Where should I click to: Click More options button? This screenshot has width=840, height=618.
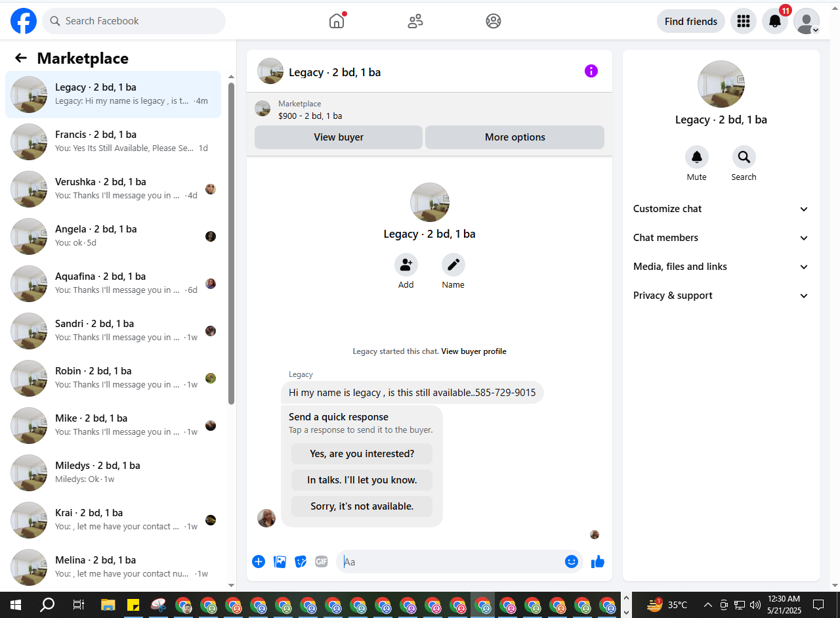tap(515, 137)
